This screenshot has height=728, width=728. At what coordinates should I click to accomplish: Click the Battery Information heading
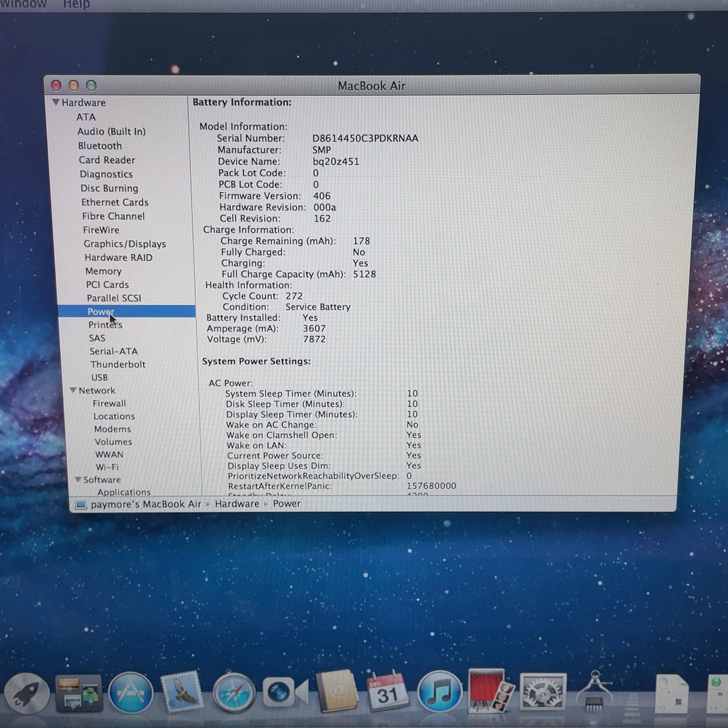(x=242, y=102)
